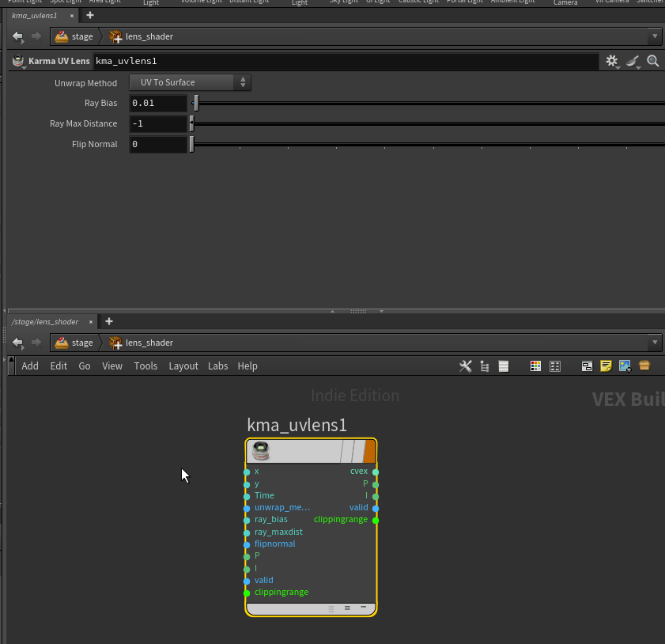Click the Time input connector
The height and width of the screenshot is (644, 665).
point(247,496)
